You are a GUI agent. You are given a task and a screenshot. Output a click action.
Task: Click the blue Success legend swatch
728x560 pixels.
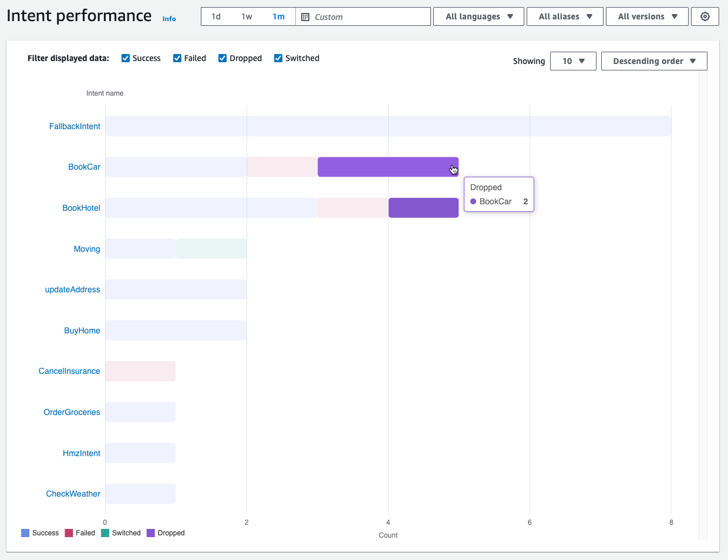tap(25, 533)
